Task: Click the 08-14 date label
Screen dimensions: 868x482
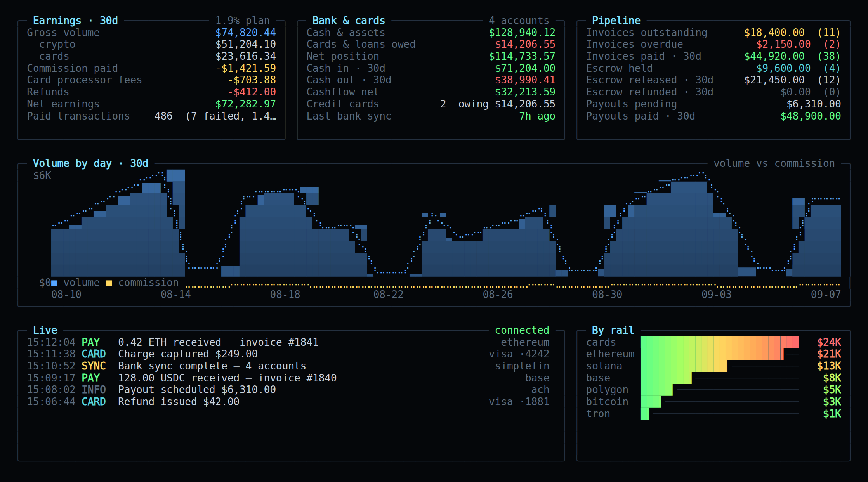Action: pos(176,295)
